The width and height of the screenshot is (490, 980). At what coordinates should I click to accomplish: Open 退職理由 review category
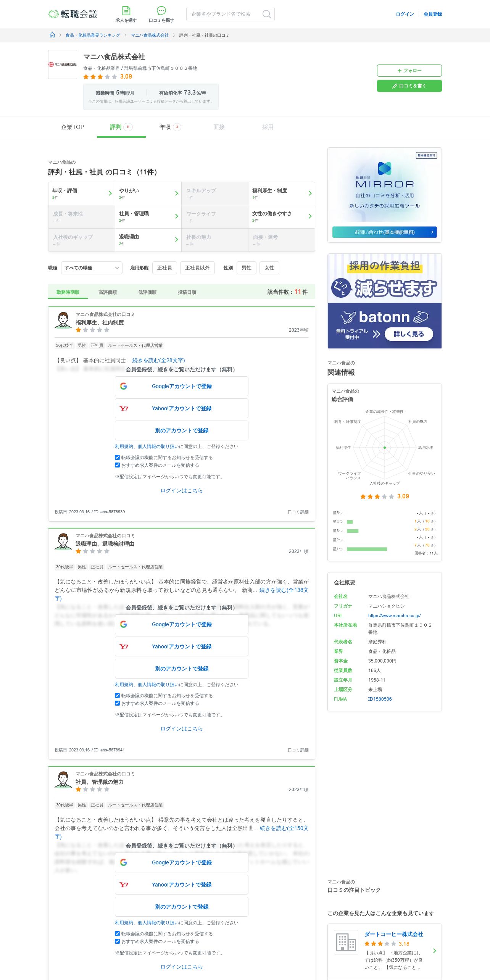click(148, 240)
